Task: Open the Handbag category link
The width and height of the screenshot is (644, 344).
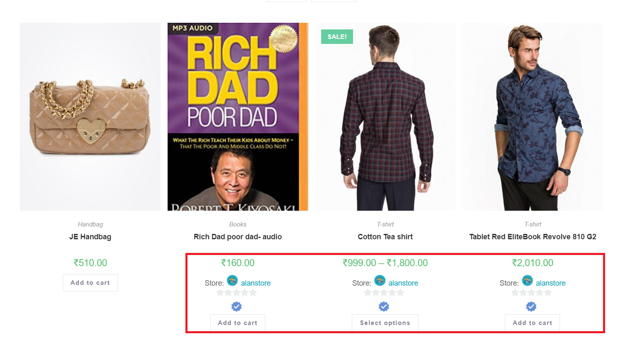Action: pos(90,224)
